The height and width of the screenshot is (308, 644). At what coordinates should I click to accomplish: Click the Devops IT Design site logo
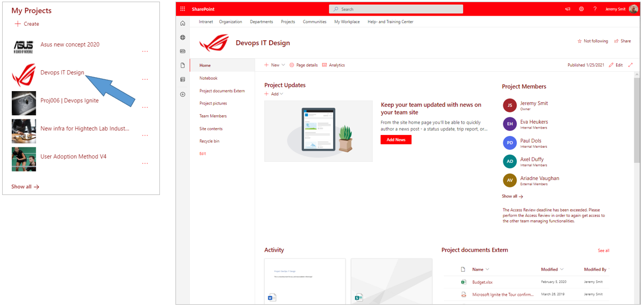214,43
